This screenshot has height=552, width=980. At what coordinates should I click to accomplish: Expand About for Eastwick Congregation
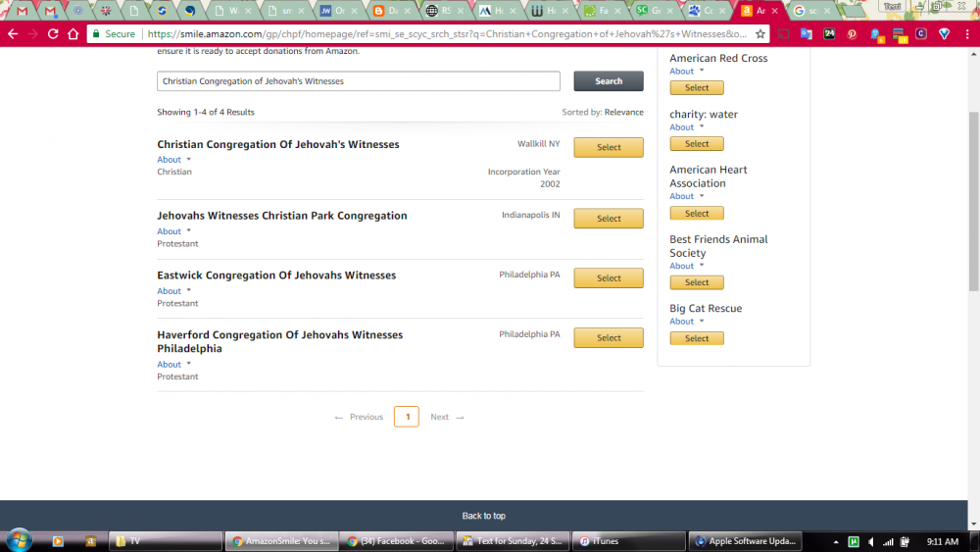(173, 290)
